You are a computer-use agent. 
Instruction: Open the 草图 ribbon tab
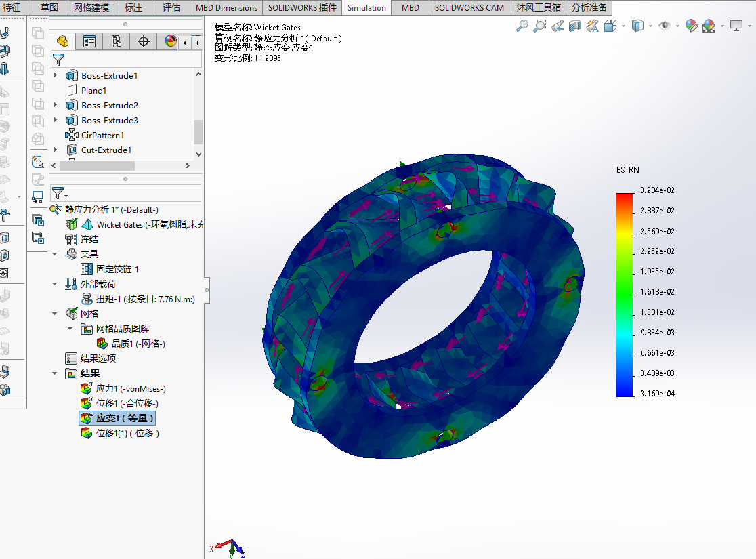[x=49, y=7]
